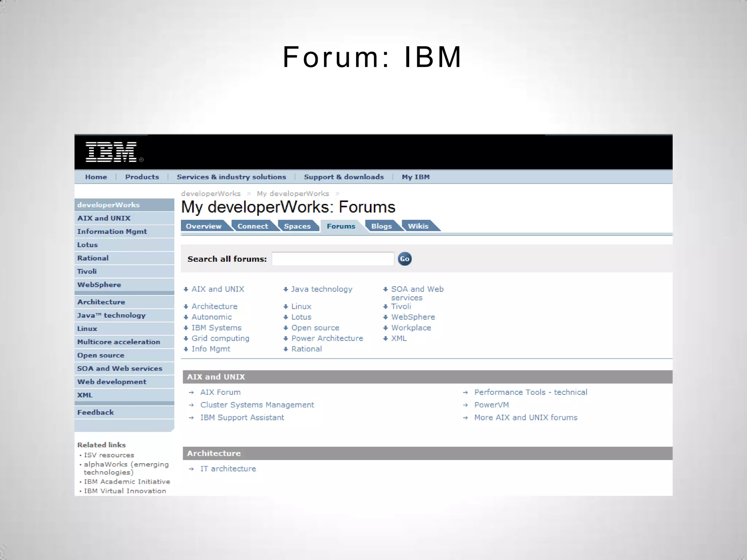Jump to Rational forum category
Viewport: 747px width, 560px height.
[x=306, y=349]
